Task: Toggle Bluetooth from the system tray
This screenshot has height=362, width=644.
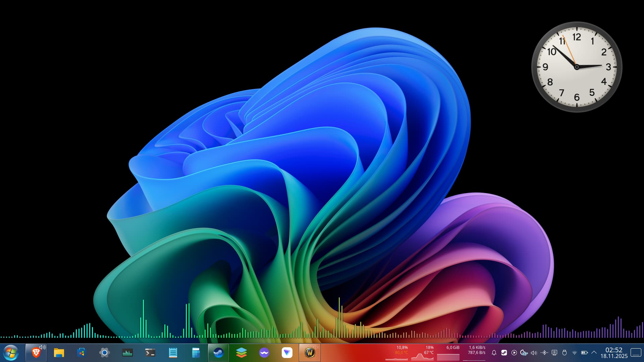Action: pos(544,353)
